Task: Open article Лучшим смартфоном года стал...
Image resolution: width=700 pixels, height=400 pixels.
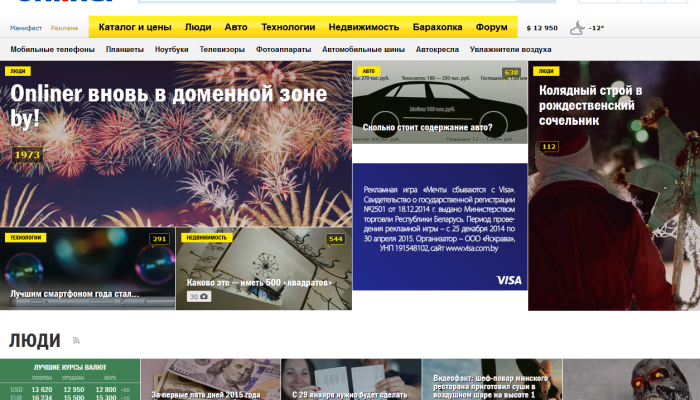Action: [x=75, y=294]
